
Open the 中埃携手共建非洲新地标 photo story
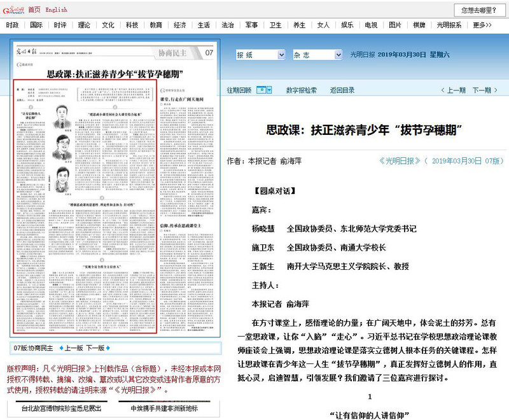(164, 408)
